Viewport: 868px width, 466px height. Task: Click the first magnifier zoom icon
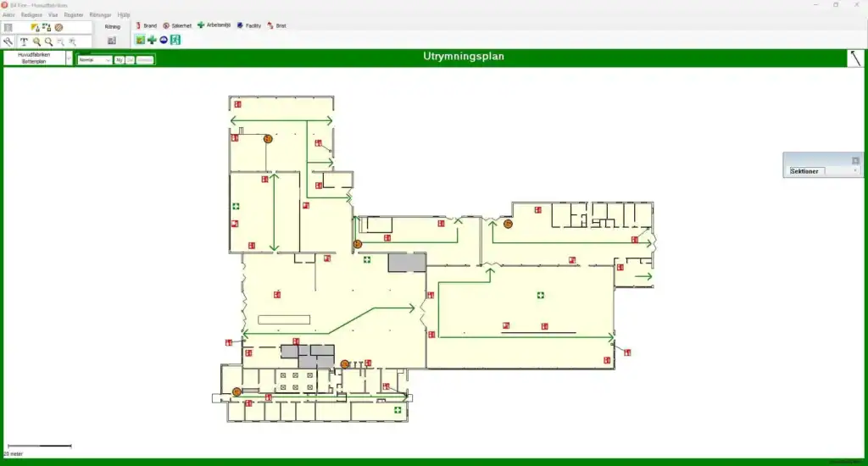pos(36,42)
